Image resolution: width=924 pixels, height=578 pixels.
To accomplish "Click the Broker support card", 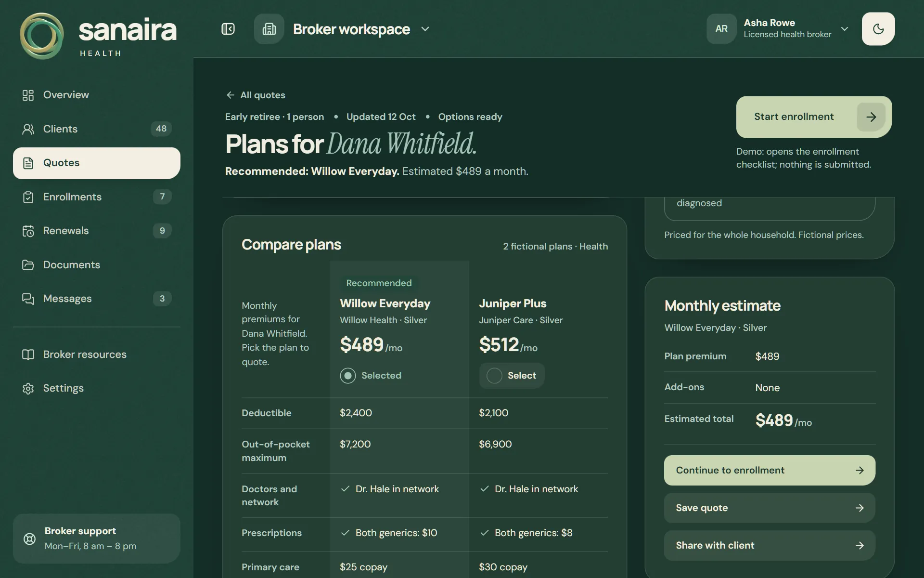I will pyautogui.click(x=97, y=539).
